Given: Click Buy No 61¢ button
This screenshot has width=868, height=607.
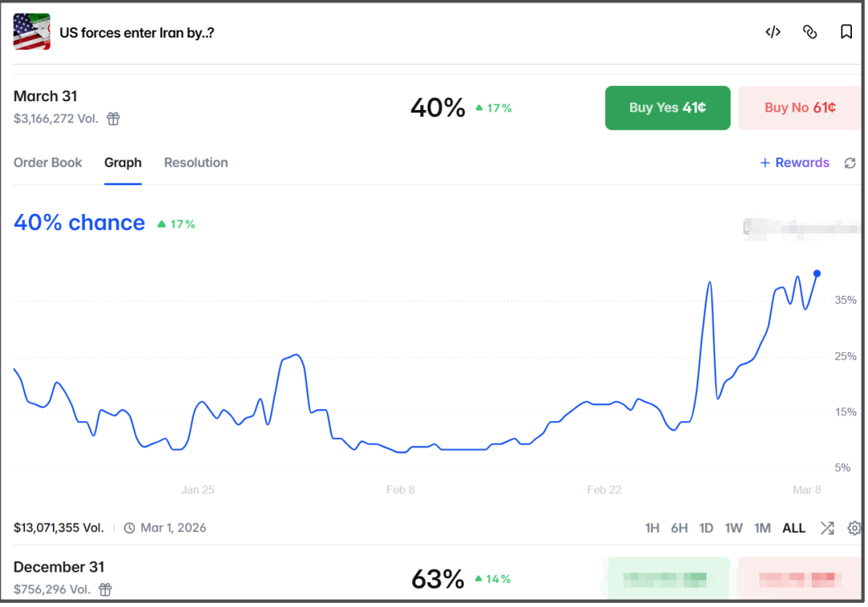Looking at the screenshot, I should 800,108.
